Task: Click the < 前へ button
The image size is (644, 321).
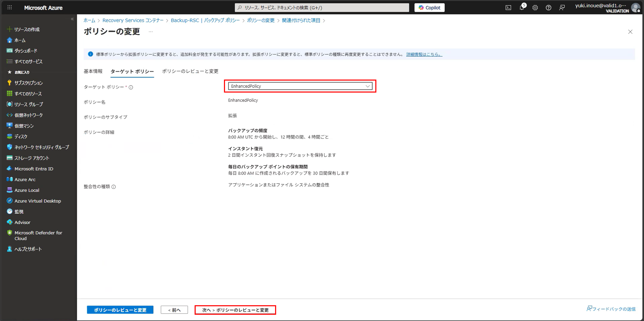Action: 174,310
